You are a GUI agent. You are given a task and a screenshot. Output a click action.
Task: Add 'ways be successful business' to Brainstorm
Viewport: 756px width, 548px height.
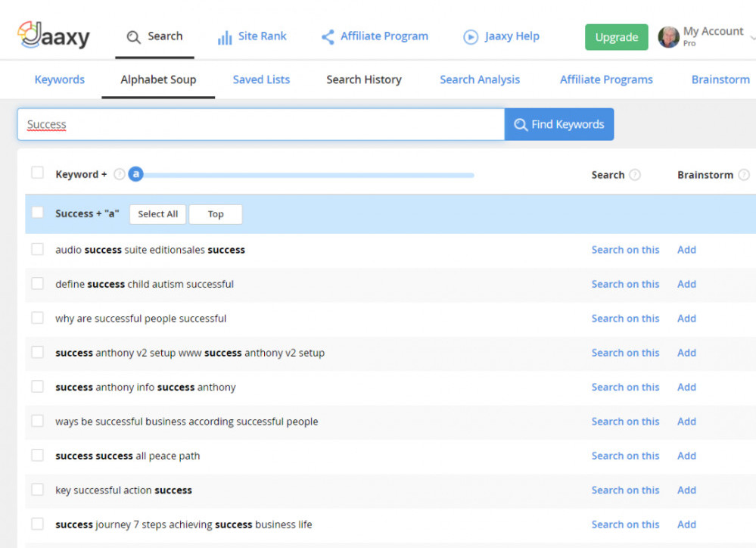coord(686,422)
